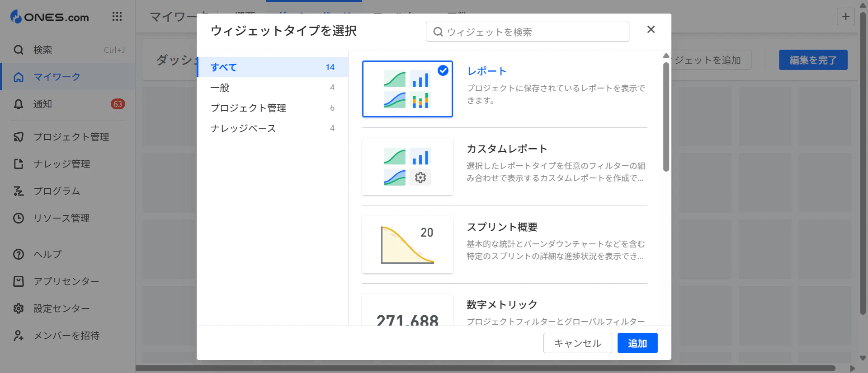Click the アプリセンター icon
Image resolution: width=868 pixels, height=373 pixels.
pyautogui.click(x=19, y=281)
